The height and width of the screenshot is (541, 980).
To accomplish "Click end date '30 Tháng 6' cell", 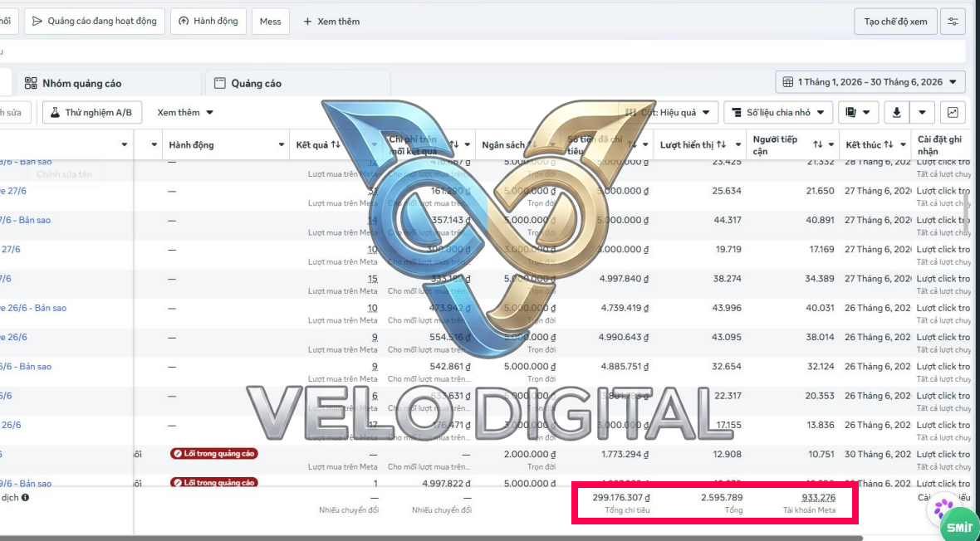I will coord(877,454).
